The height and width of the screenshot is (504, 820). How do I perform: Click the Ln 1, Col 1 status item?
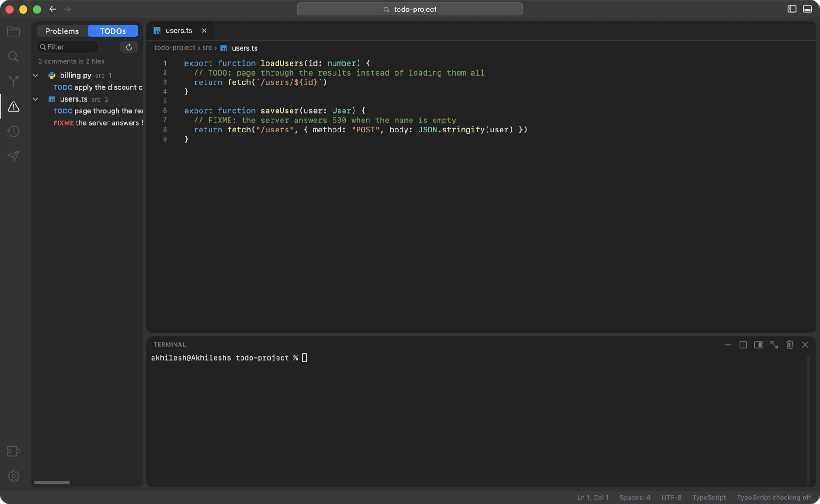(x=593, y=498)
